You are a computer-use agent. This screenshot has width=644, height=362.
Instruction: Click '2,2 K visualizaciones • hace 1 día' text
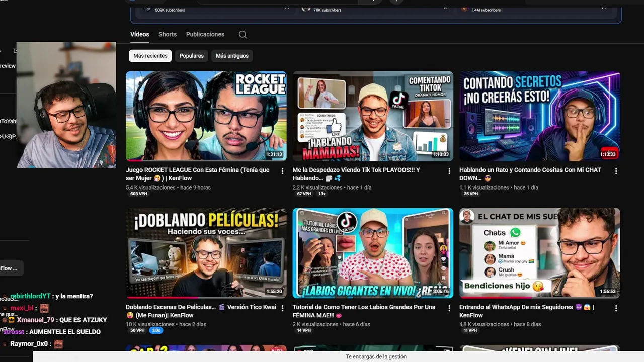click(332, 188)
